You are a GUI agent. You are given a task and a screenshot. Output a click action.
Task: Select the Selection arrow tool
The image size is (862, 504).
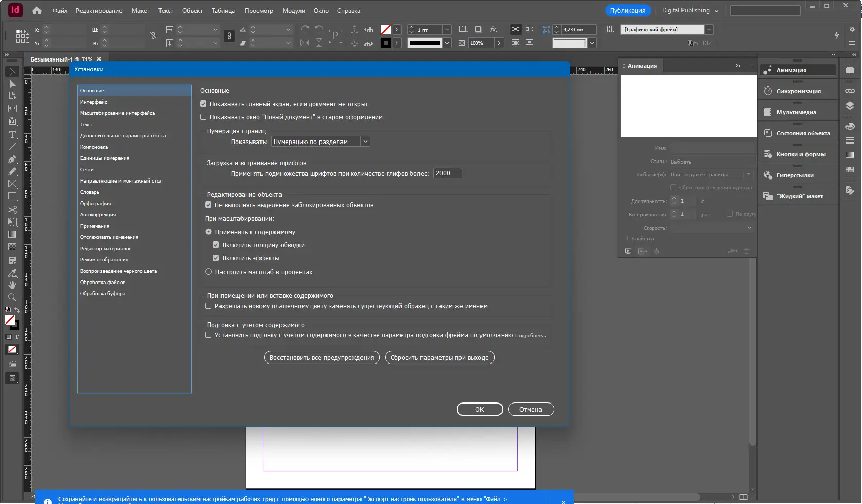(x=12, y=71)
